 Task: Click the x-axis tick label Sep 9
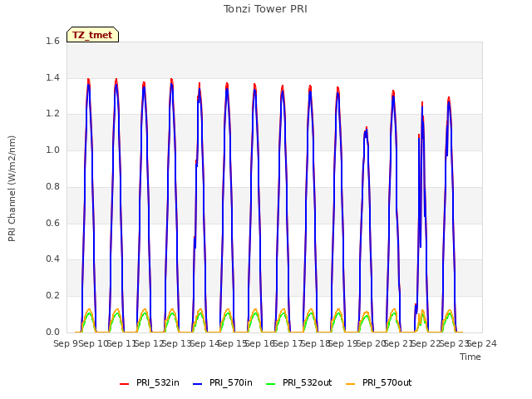(x=66, y=343)
